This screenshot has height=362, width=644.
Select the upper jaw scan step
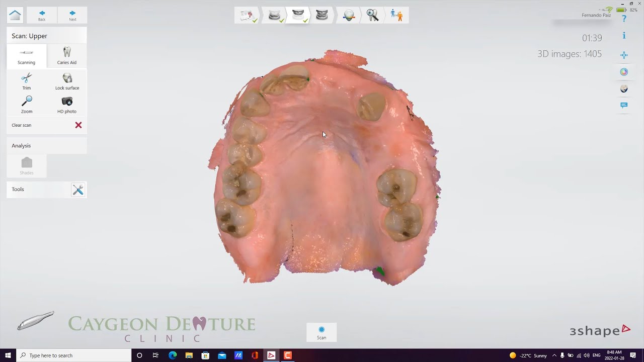coord(298,16)
